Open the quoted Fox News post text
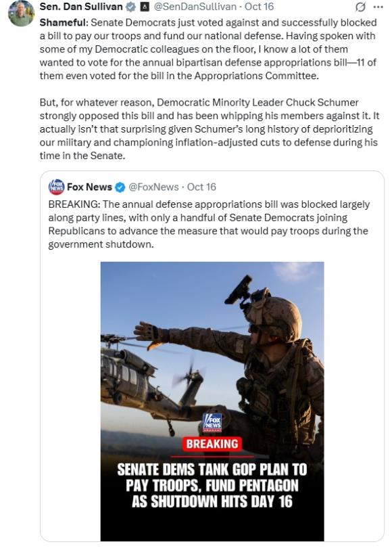The height and width of the screenshot is (548, 392). click(209, 224)
